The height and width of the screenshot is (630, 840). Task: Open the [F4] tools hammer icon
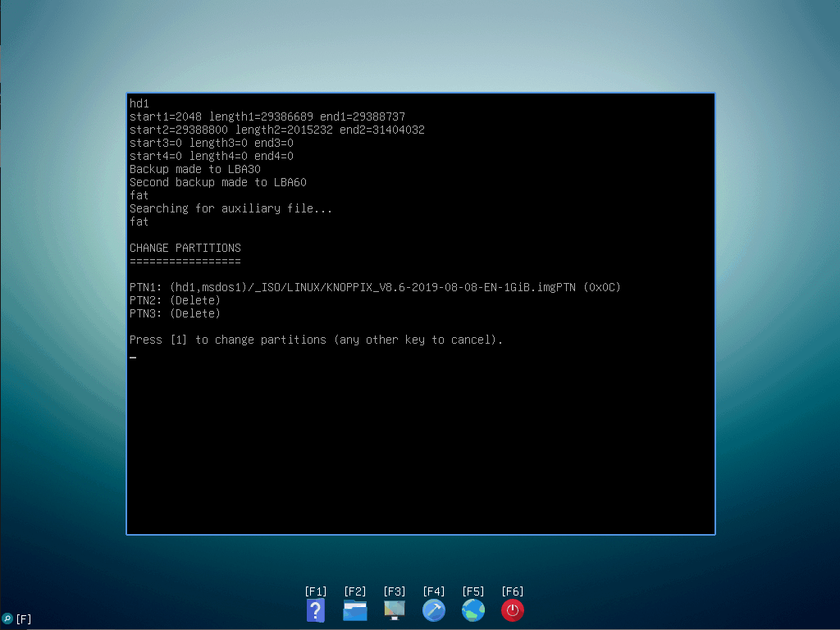pyautogui.click(x=434, y=610)
